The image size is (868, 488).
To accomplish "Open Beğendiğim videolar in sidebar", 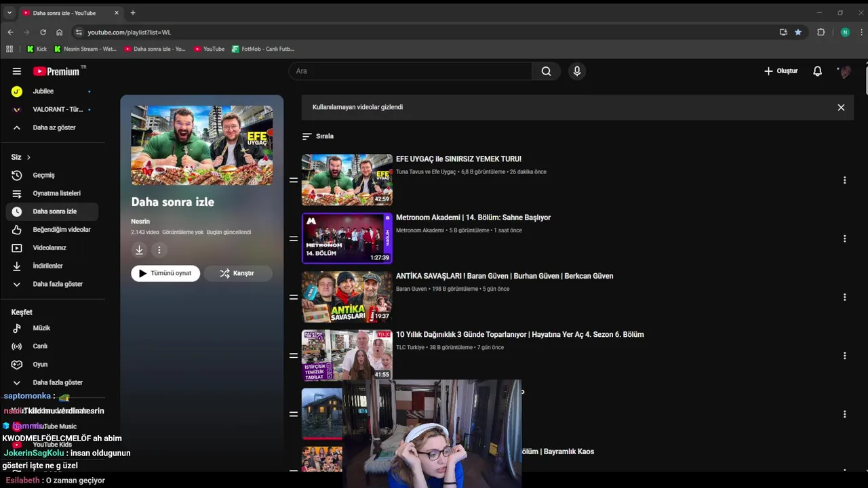I will tap(52, 230).
